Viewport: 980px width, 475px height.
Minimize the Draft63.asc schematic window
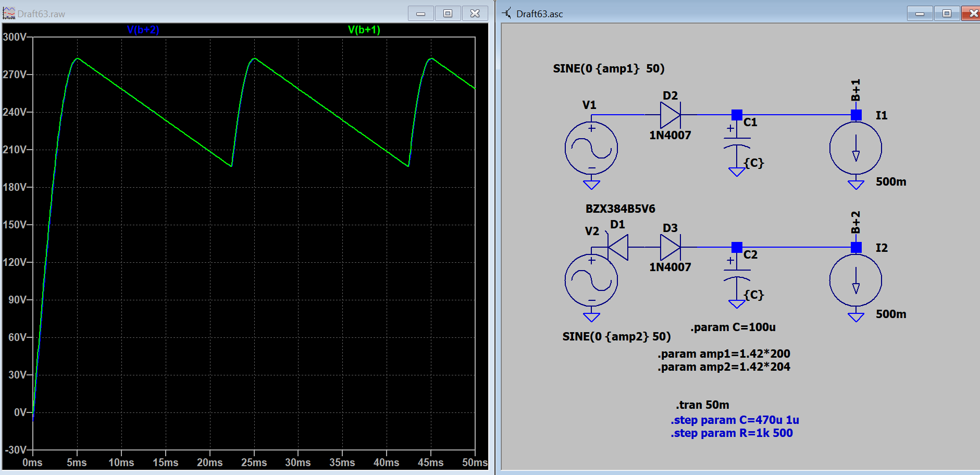920,13
